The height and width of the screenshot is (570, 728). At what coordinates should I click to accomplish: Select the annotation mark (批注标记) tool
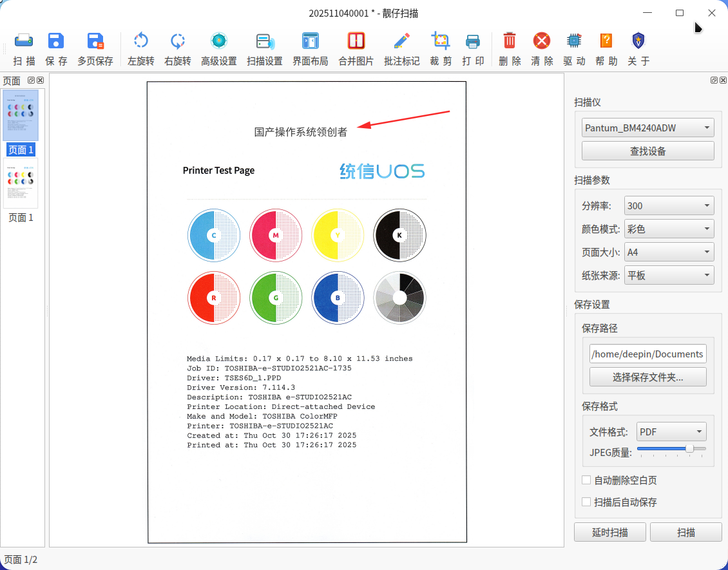pyautogui.click(x=401, y=49)
